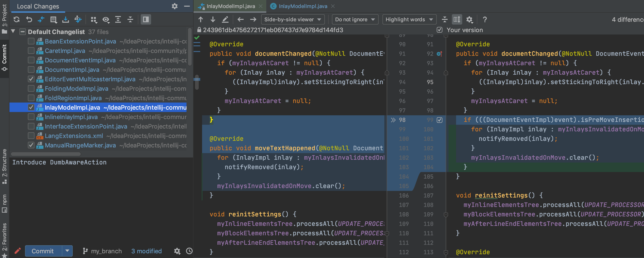
Task: Click the Jump to Source pencil icon
Action: click(x=225, y=20)
